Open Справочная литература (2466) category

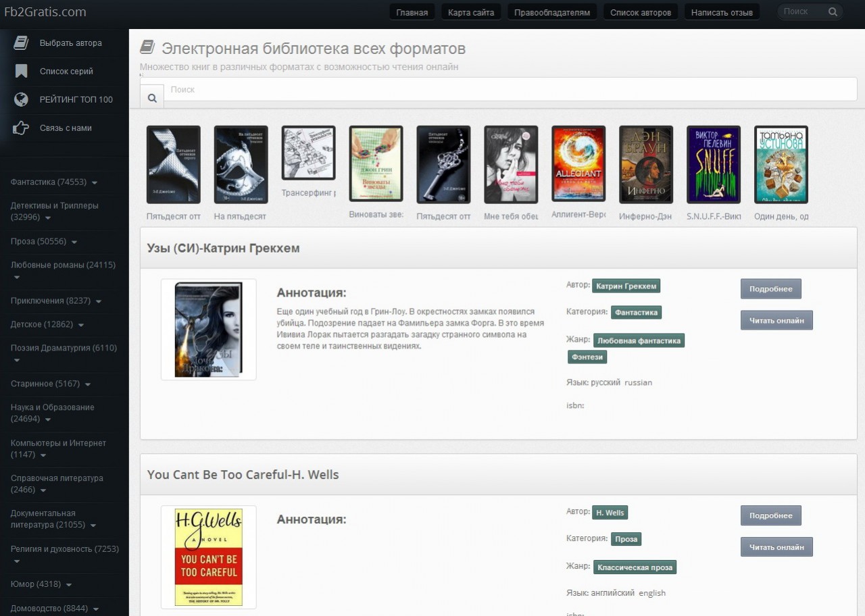click(57, 484)
